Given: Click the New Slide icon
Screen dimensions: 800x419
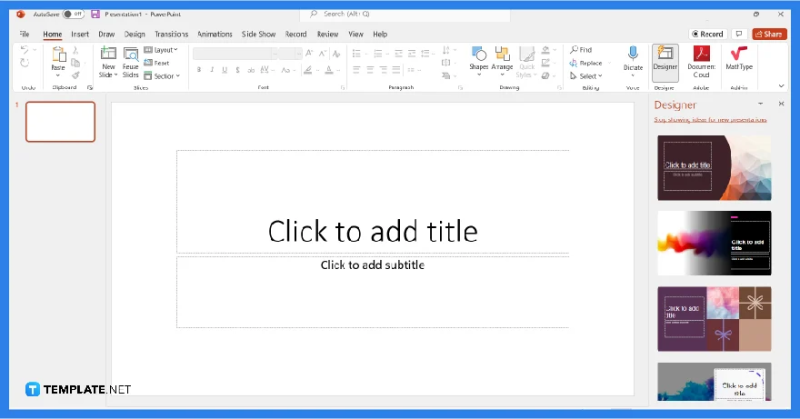Looking at the screenshot, I should [108, 55].
